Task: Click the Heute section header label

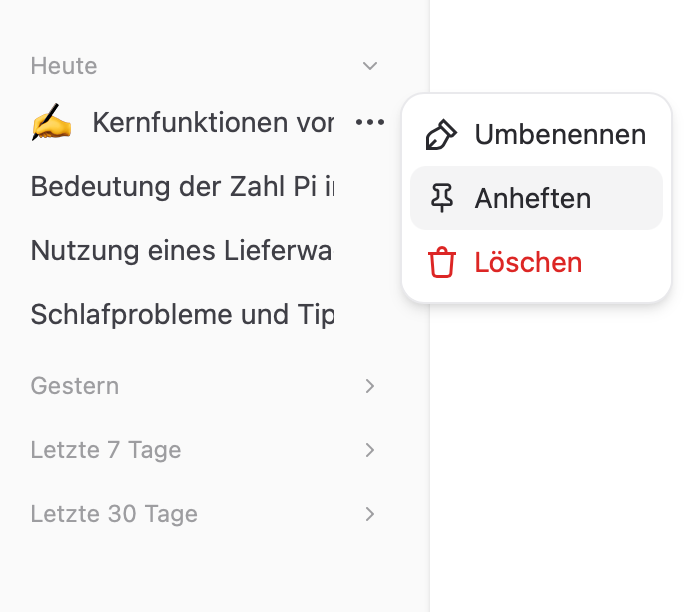Action: pyautogui.click(x=64, y=66)
